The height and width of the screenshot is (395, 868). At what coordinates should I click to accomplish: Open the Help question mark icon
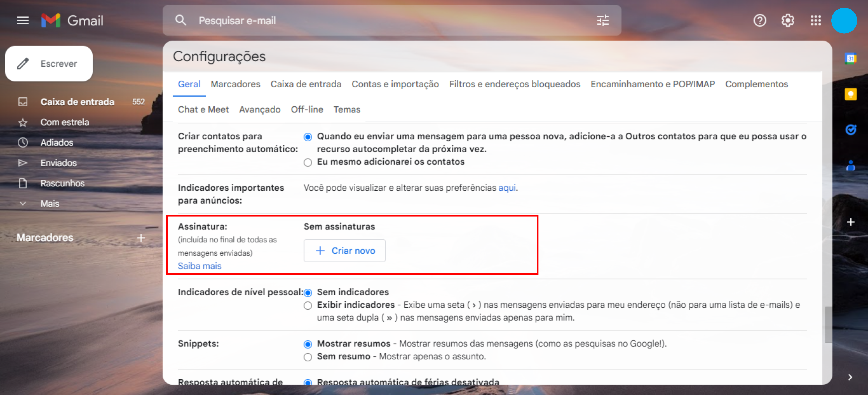[759, 21]
